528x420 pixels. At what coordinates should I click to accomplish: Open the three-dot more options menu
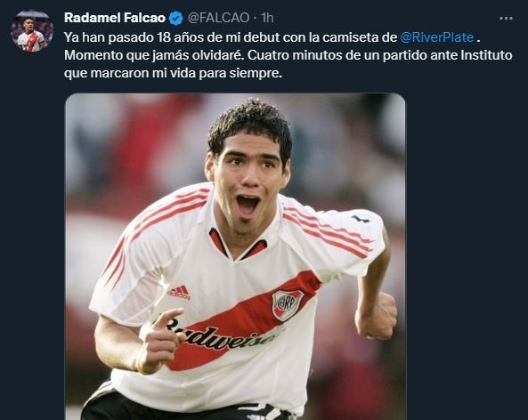[506, 18]
